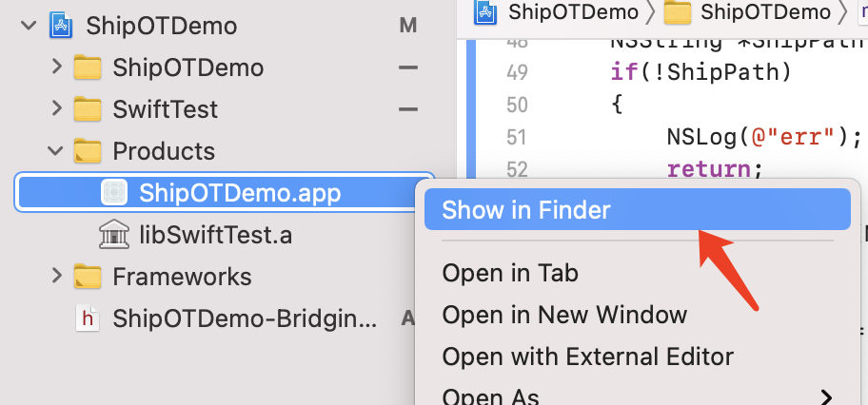This screenshot has width=868, height=405.
Task: Click the SwiftTest folder icon
Action: 88,109
